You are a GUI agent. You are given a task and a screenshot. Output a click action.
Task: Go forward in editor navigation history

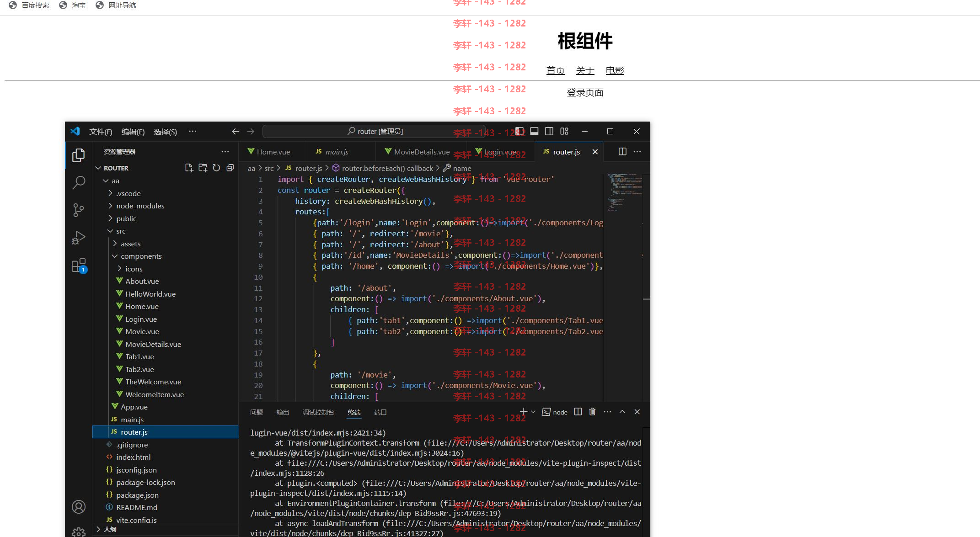click(251, 132)
